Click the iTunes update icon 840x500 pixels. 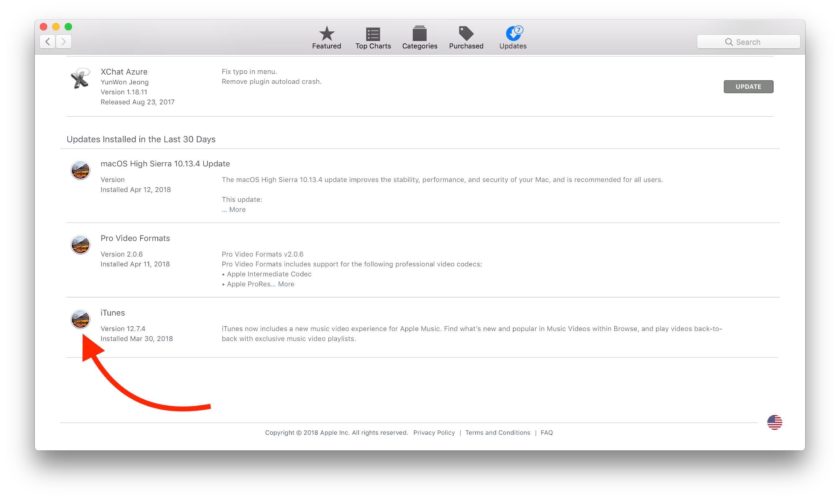click(80, 319)
